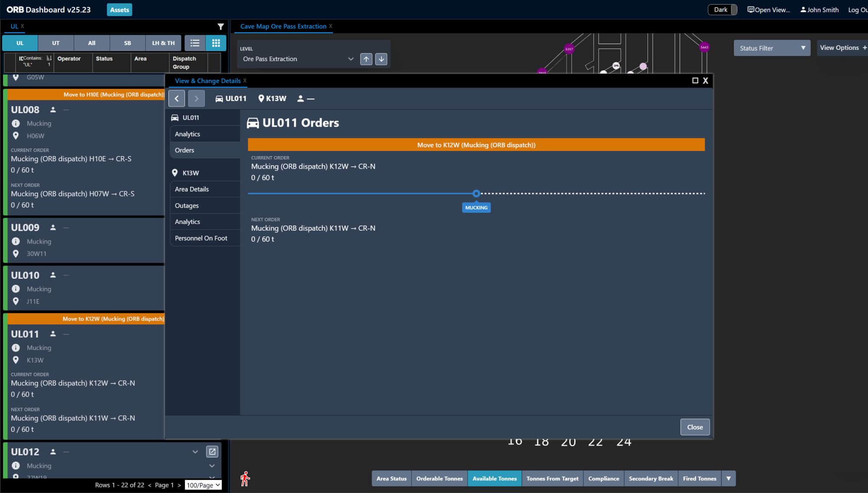Select the UL010 asset card
Screen dimensions: 868x493
[84, 288]
